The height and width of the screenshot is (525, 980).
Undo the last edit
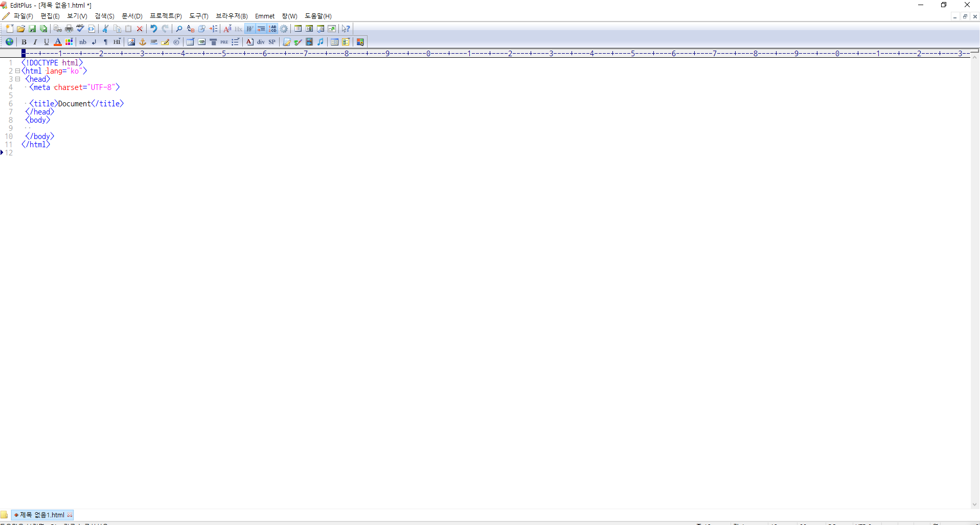pyautogui.click(x=154, y=29)
